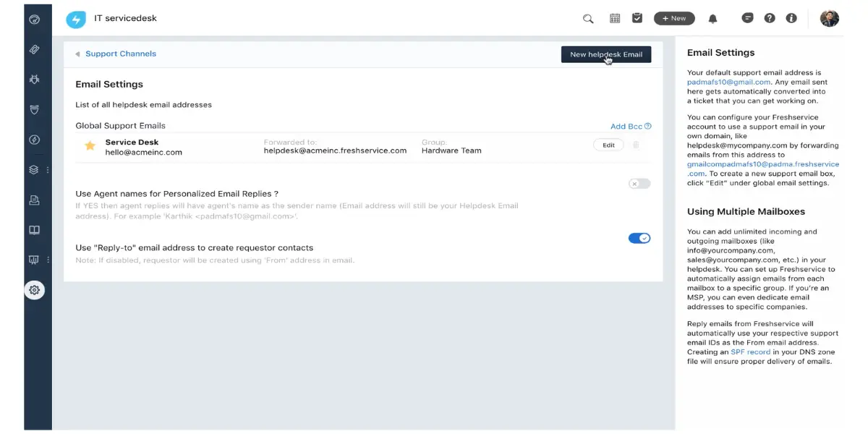Click the Service Desk email name

point(132,142)
